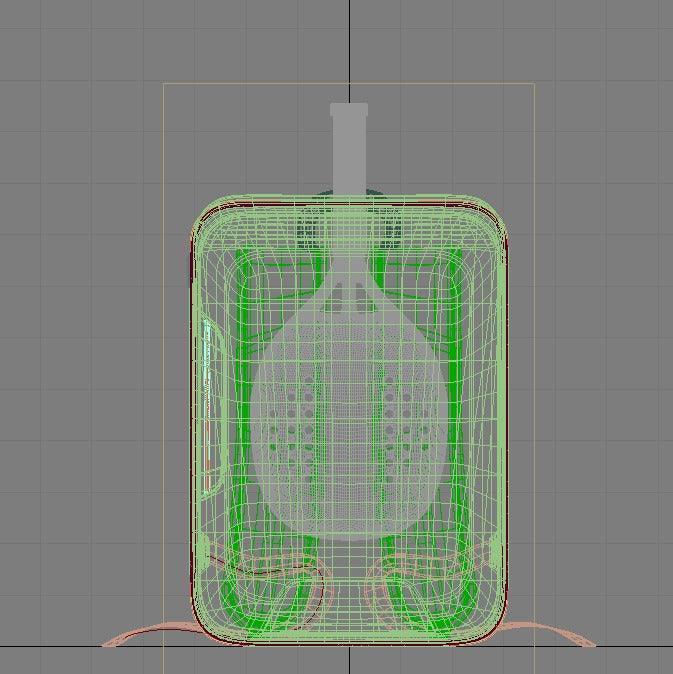Click the left cluster of racket holes
The height and width of the screenshot is (674, 673).
coord(294,420)
